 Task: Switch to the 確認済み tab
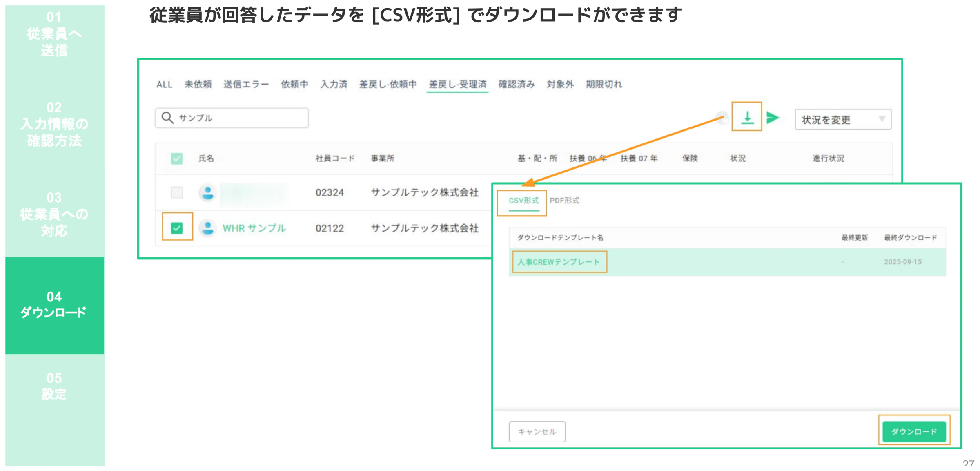(517, 84)
